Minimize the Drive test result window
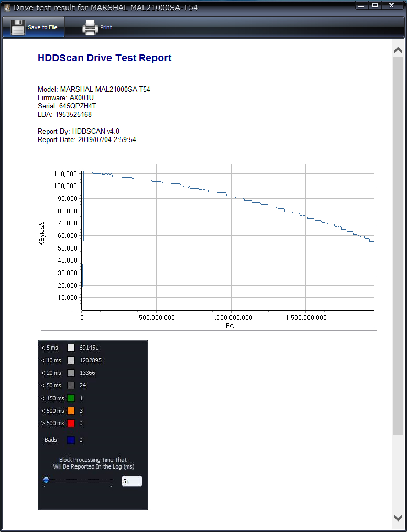The width and height of the screenshot is (407, 532). 361,6
